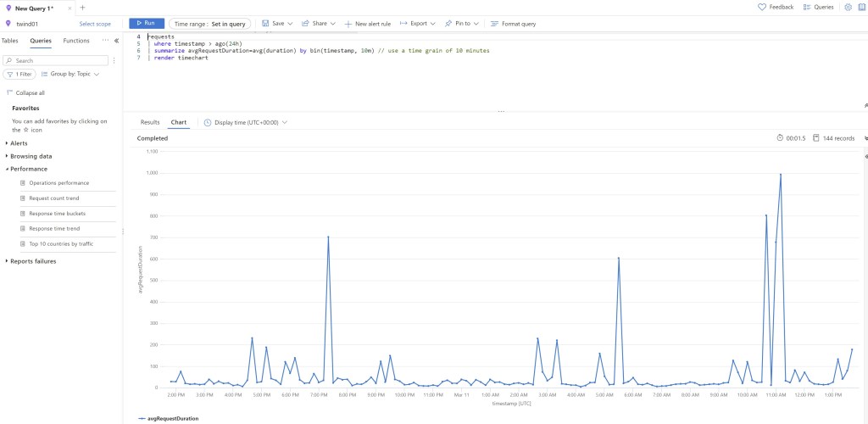Expand the Reports failures category
868x424 pixels.
pyautogui.click(x=33, y=261)
